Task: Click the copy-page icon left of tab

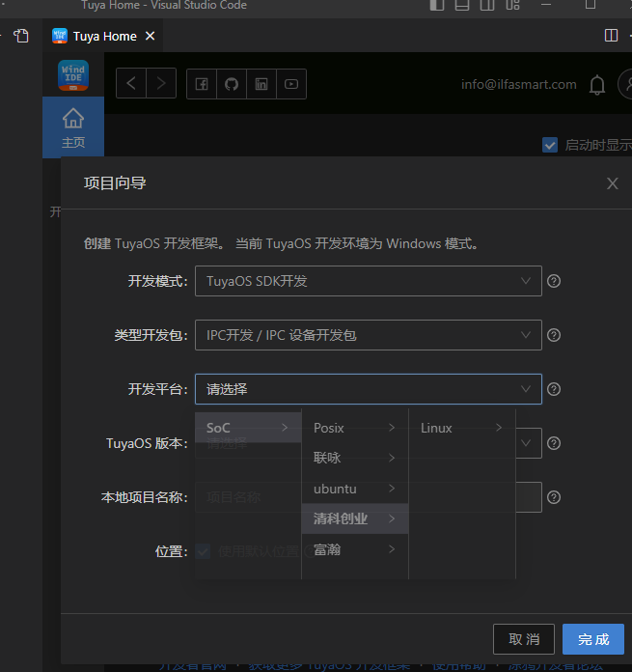Action: pyautogui.click(x=20, y=36)
